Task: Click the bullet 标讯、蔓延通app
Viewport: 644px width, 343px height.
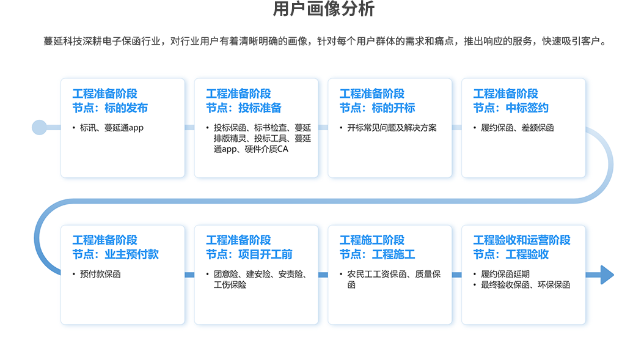Action: 112,128
